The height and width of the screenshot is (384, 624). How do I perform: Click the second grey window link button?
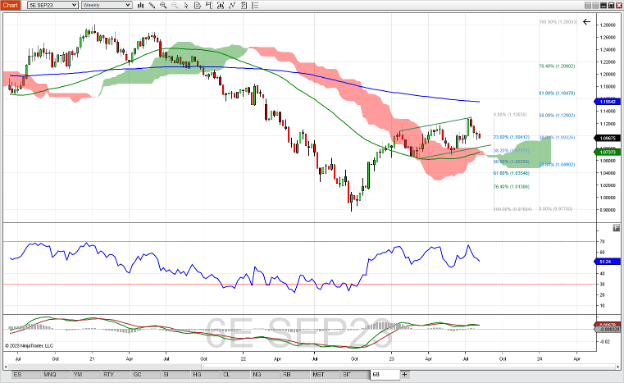(596, 5)
